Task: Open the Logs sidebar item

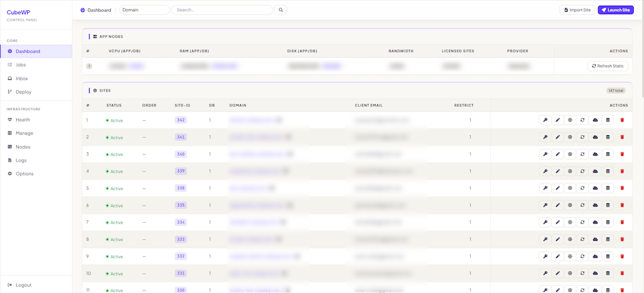Action: pyautogui.click(x=36, y=160)
